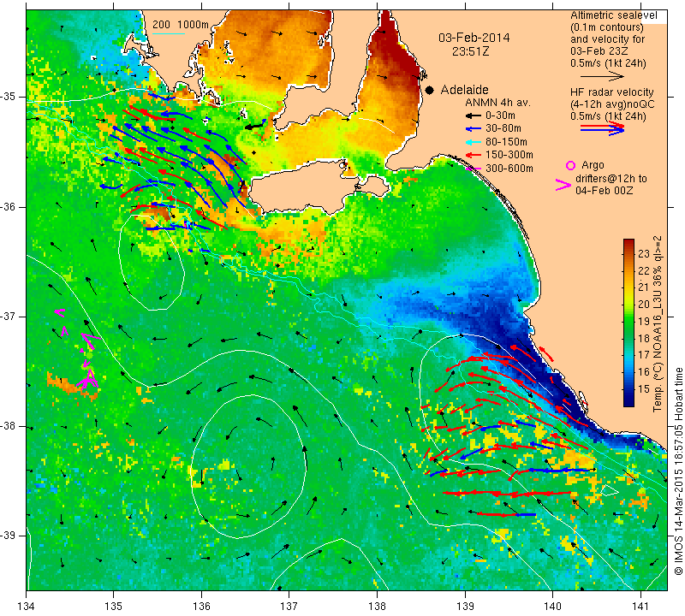The height and width of the screenshot is (616, 685).
Task: Click the 'Argo' legend label
Action: (x=593, y=165)
